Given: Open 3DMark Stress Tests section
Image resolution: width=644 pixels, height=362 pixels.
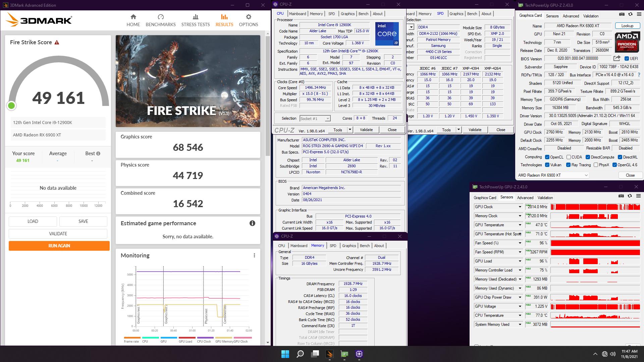Looking at the screenshot, I should point(196,20).
